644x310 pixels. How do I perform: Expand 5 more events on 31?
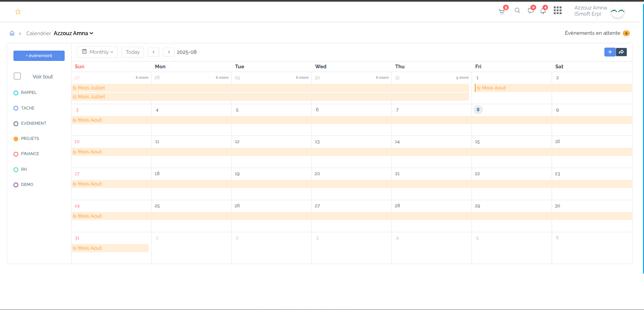pos(462,77)
